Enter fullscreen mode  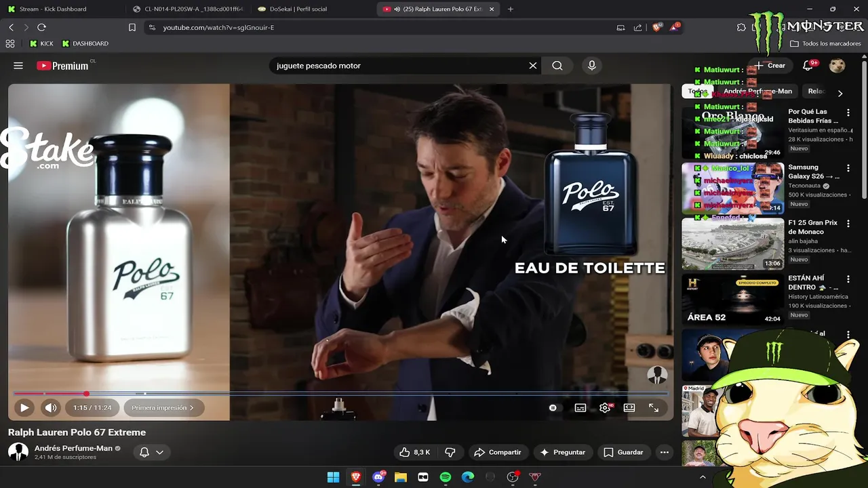click(x=654, y=408)
